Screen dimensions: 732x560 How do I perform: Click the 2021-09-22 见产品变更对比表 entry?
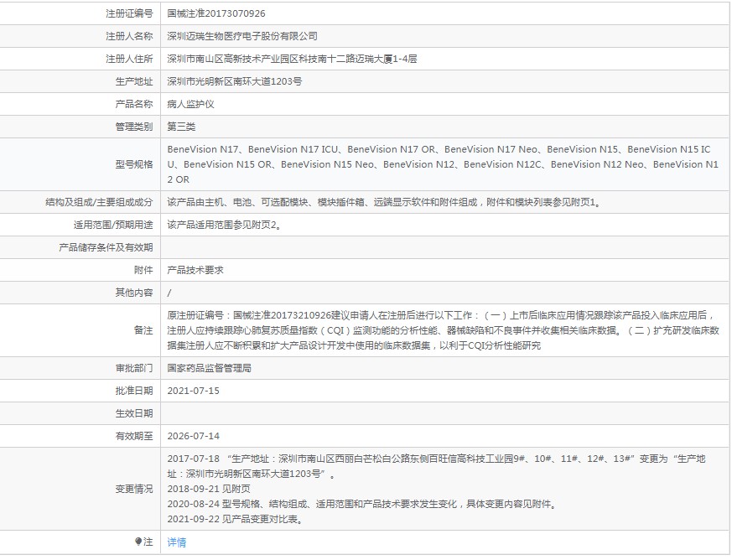[236, 519]
